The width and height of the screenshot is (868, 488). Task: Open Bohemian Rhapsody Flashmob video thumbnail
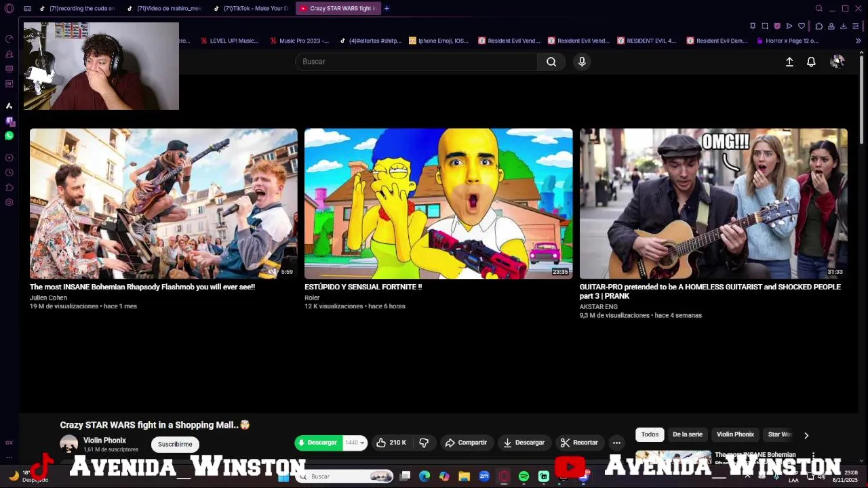(x=163, y=203)
